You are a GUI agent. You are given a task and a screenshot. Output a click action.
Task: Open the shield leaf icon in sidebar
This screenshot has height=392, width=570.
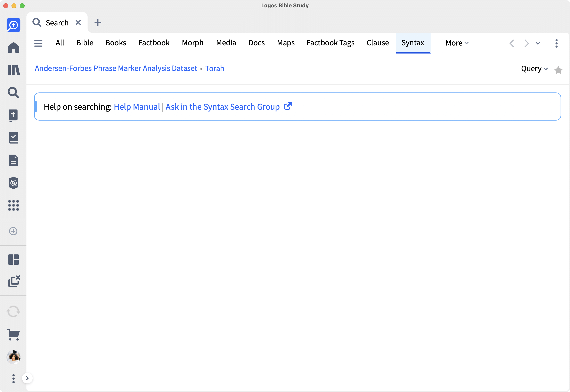coord(13,183)
